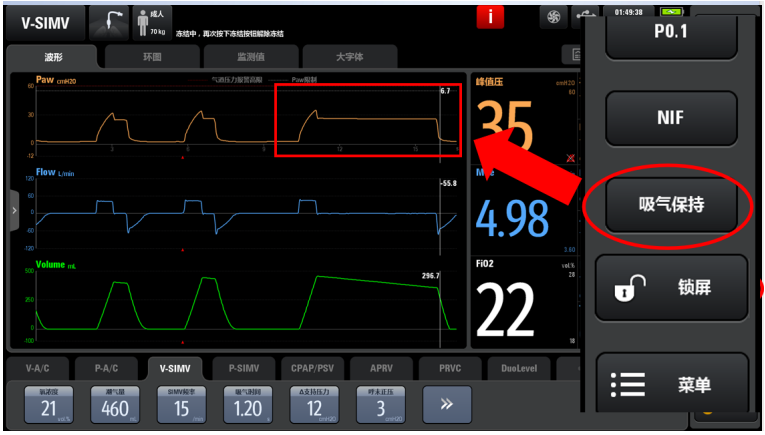Tap the Paw cursor value 6.7
The image size is (765, 435).
pyautogui.click(x=445, y=91)
